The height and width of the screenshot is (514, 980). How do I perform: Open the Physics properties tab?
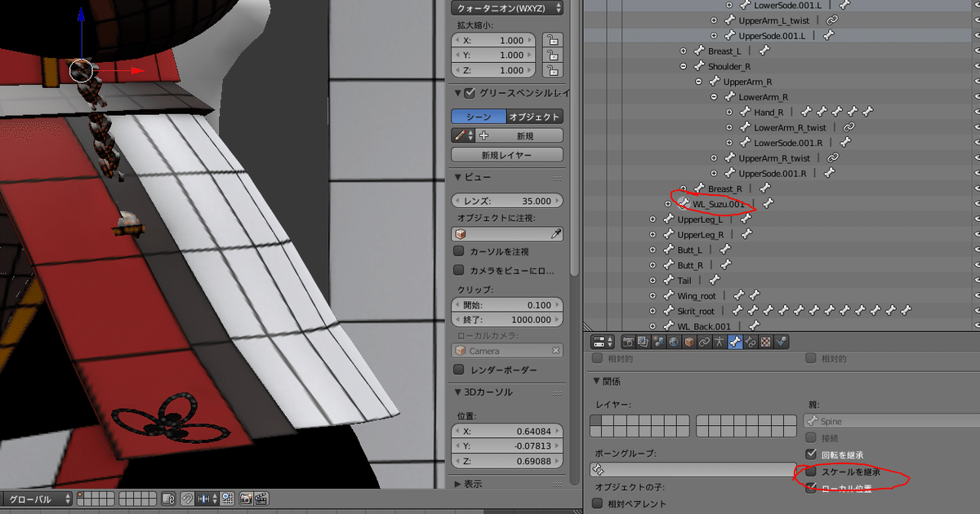pos(782,342)
